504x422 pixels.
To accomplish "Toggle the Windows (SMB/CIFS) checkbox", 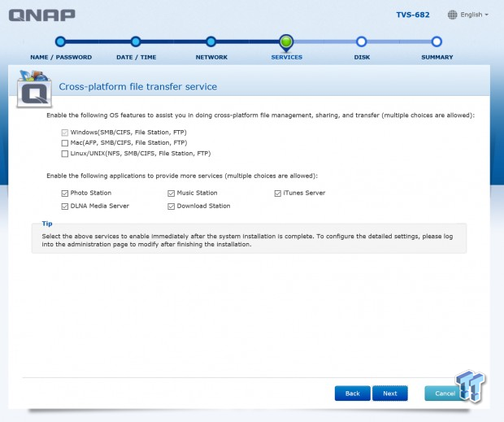I will coord(64,133).
